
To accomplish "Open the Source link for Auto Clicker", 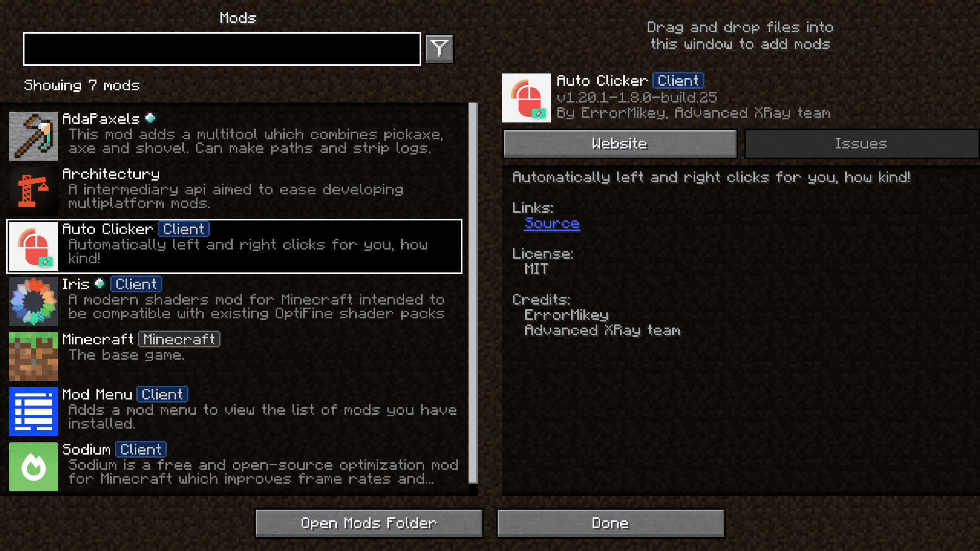I will click(553, 222).
